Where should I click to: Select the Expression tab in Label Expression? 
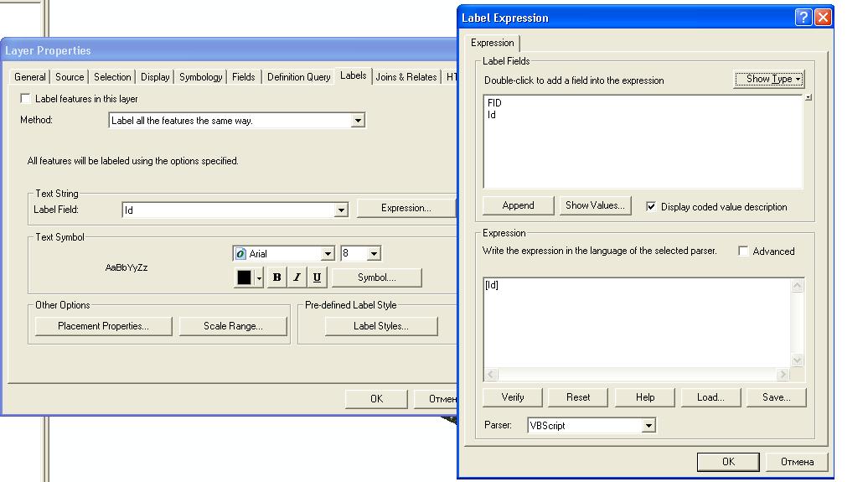[492, 43]
